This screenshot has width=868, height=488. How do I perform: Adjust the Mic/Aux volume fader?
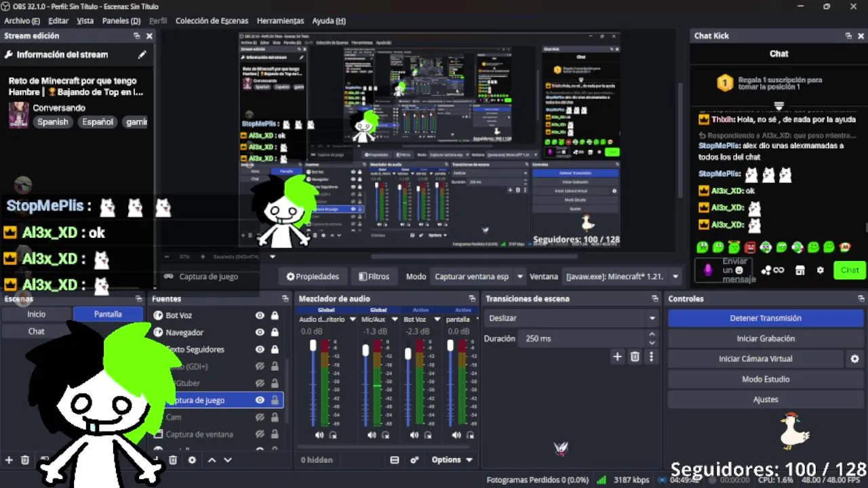(366, 350)
